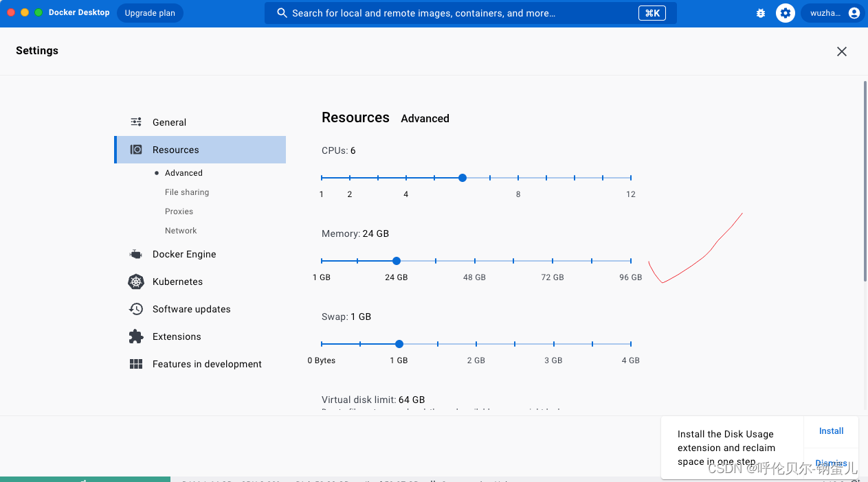Screen dimensions: 868x482
Task: Set Memory slider to the 48 GB tick
Action: pos(474,261)
